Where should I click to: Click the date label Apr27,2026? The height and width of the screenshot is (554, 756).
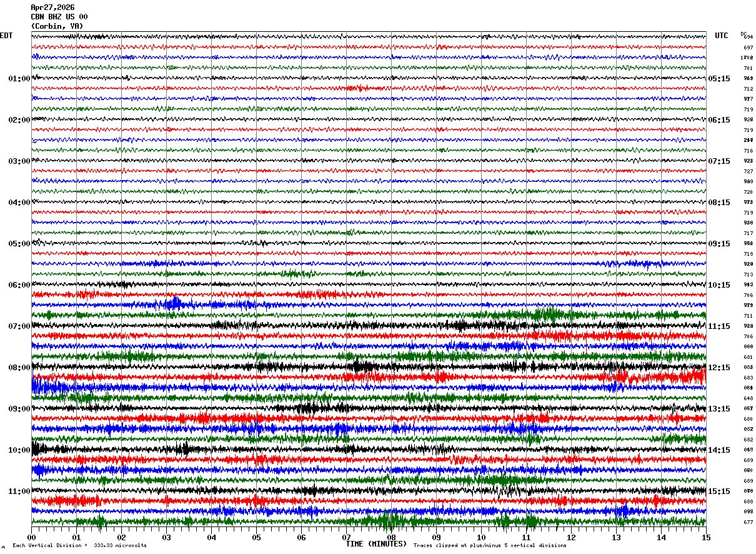pyautogui.click(x=52, y=8)
